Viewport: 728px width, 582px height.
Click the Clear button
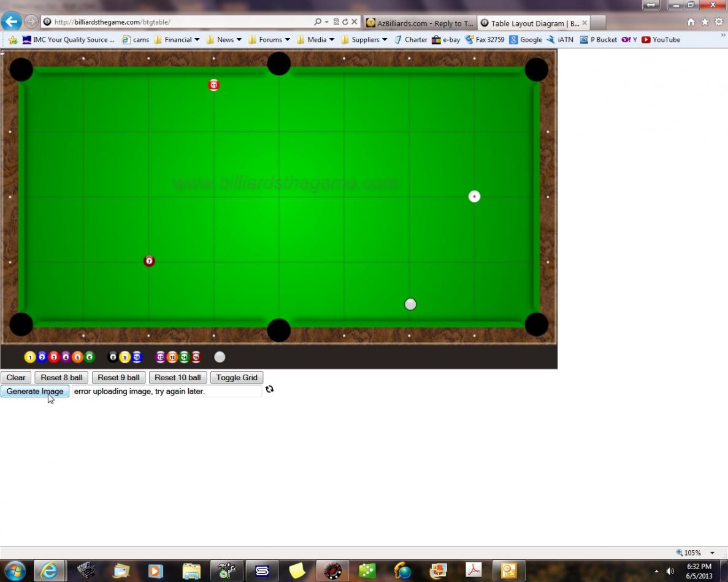[x=16, y=377]
